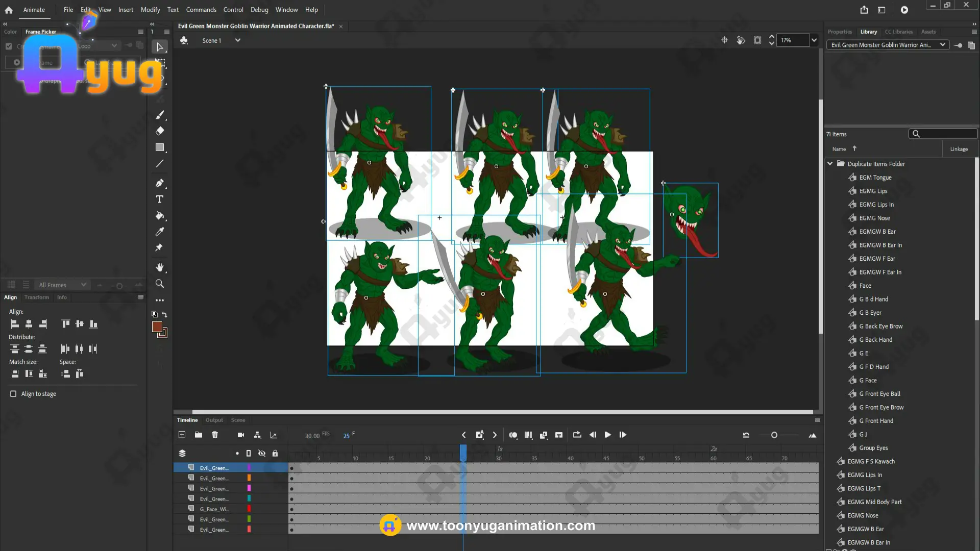Screen dimensions: 980x551
Task: Select the Hand tool
Action: [160, 267]
